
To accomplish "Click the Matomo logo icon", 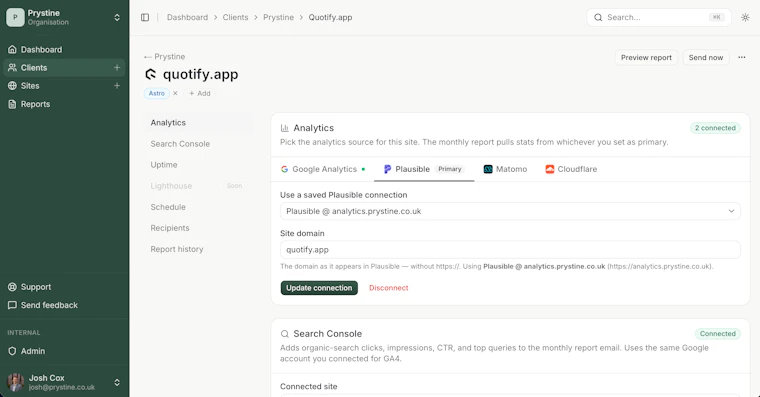I will tap(488, 169).
